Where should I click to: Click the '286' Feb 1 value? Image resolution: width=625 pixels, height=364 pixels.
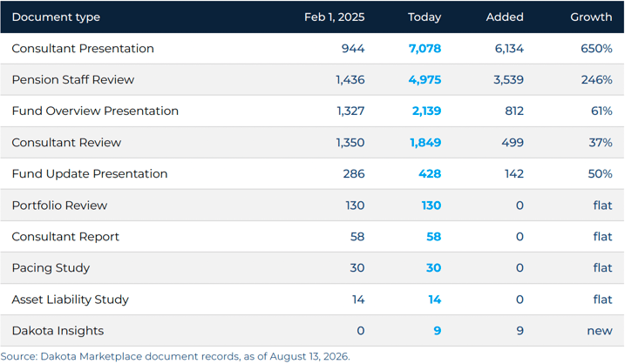click(354, 173)
